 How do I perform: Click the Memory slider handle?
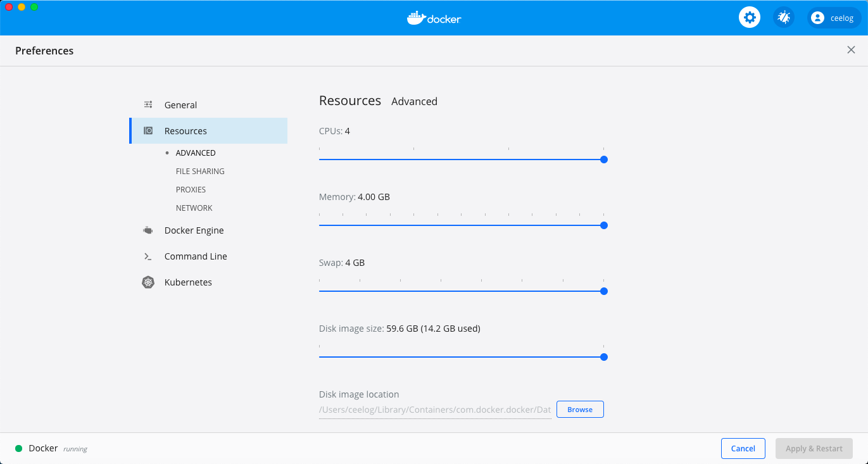(604, 225)
